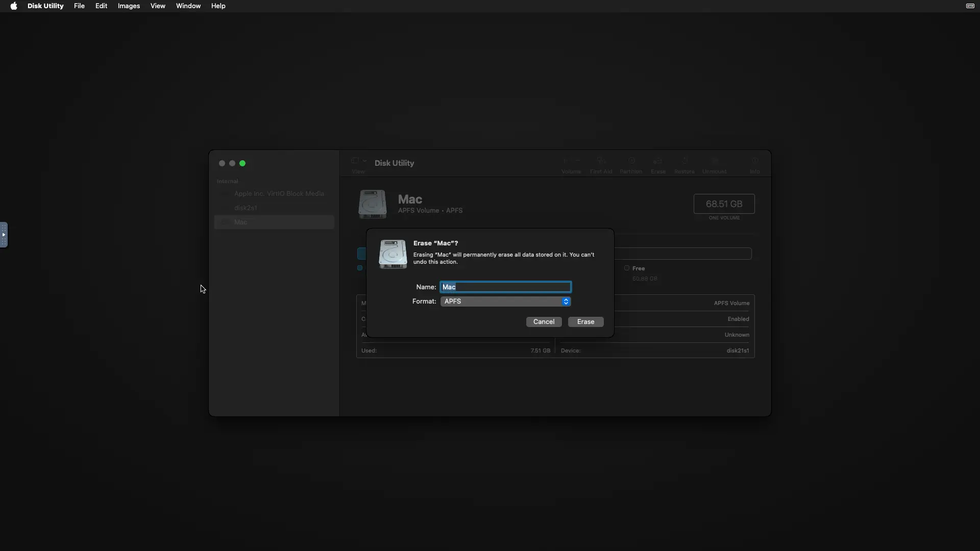Cancel the erase dialog

544,321
